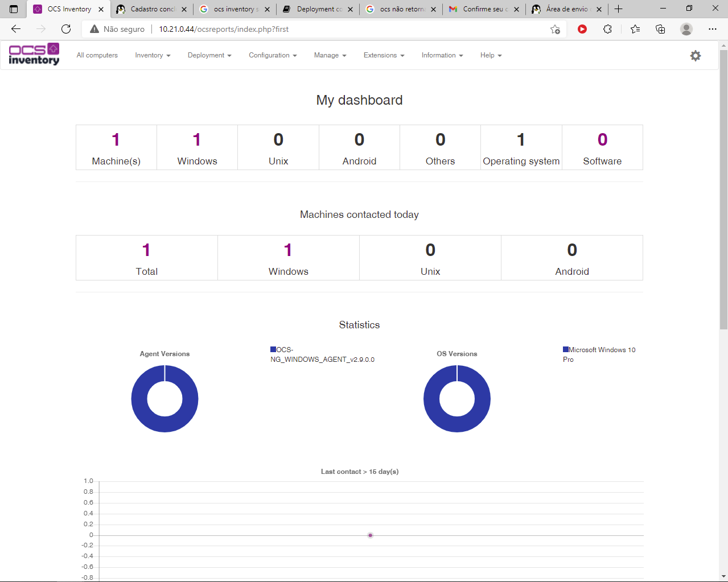Open the browser more options menu
The height and width of the screenshot is (582, 728).
coord(713,29)
